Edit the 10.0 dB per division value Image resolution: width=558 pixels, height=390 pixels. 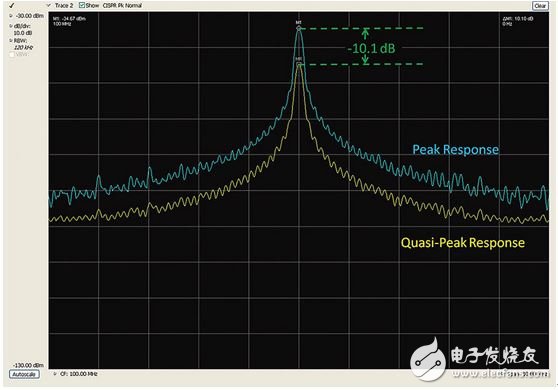coord(23,33)
